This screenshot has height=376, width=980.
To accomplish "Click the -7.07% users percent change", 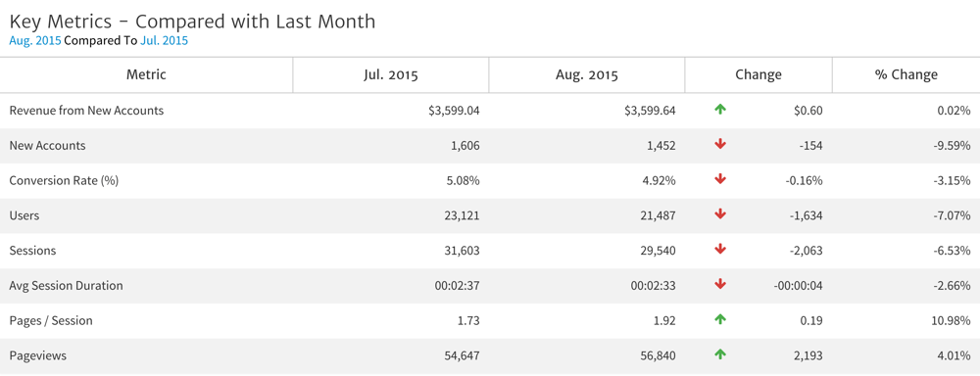I will pyautogui.click(x=952, y=215).
